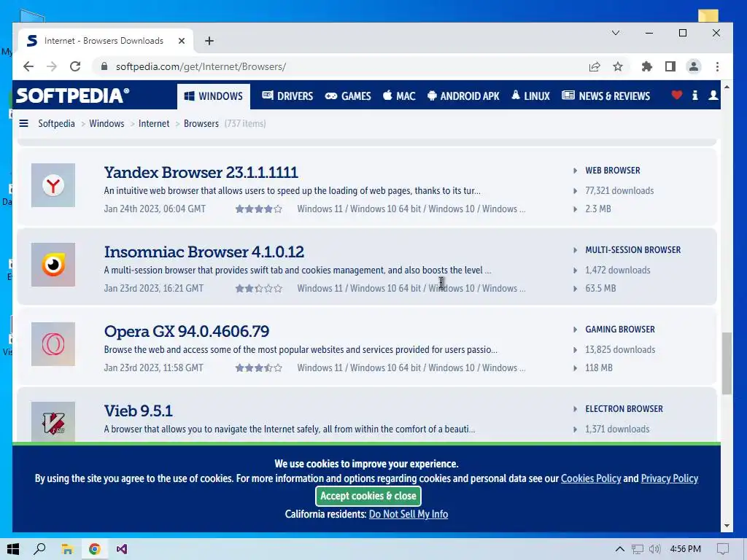Open the News & Reviews section
747x560 pixels.
pyautogui.click(x=606, y=96)
